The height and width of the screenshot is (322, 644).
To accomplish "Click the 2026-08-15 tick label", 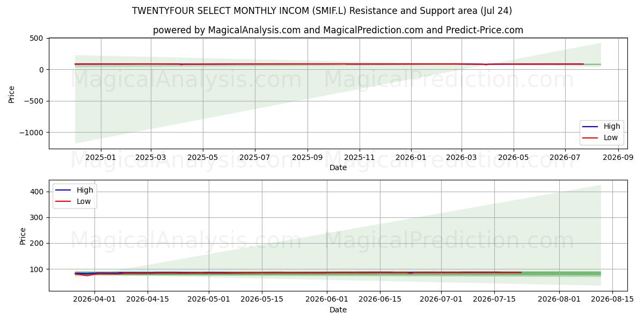I will click(612, 299).
